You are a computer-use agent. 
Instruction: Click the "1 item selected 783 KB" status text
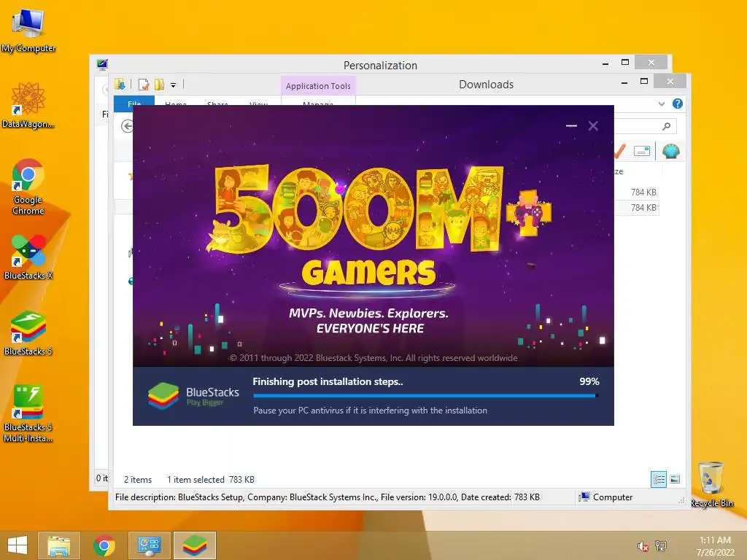(211, 480)
